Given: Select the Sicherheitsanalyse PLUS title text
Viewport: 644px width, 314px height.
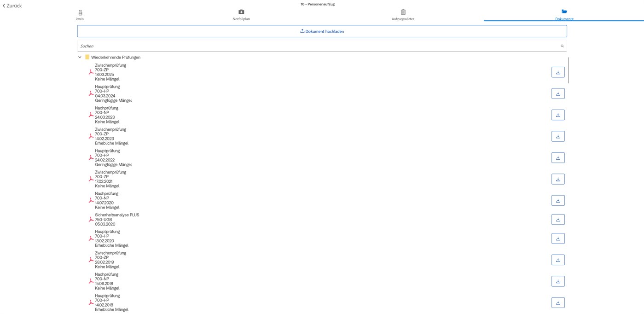Looking at the screenshot, I should (117, 215).
